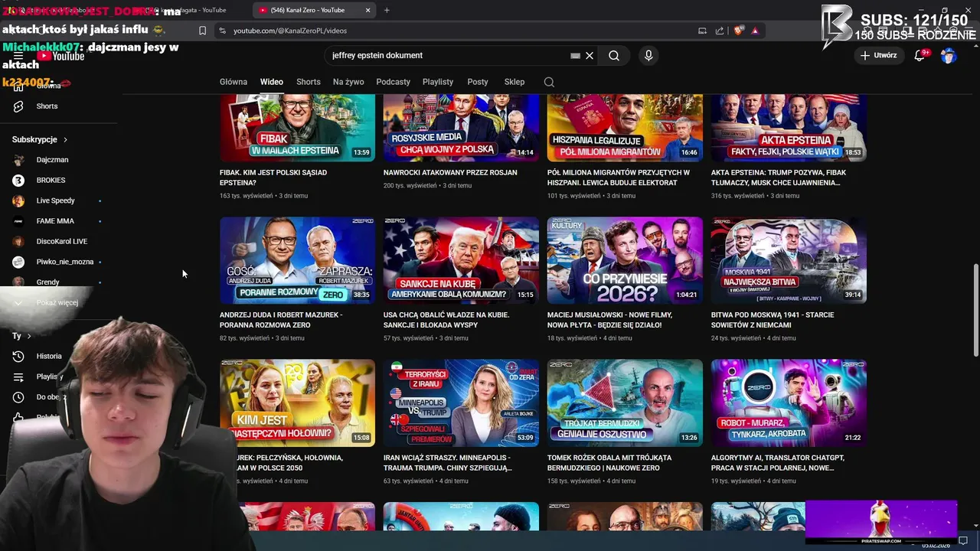980x551 pixels.
Task: Open Hiszpania legalizuje pół miliona thumbnail
Action: (x=625, y=128)
